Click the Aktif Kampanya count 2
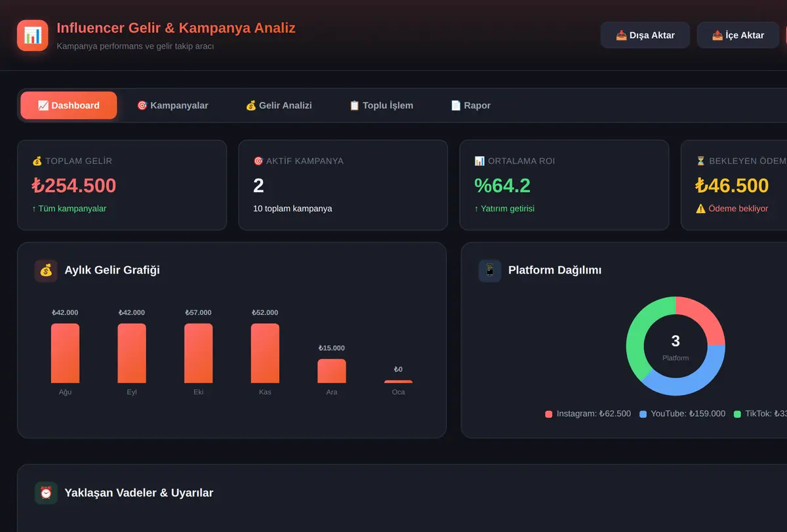The height and width of the screenshot is (532, 787). (258, 186)
